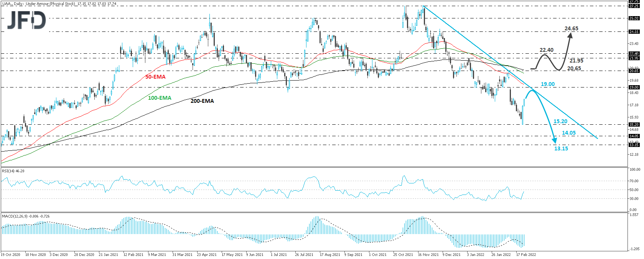Click the dark '20.65' annotation text on chart
Screen dimensions: 644x259
pyautogui.click(x=574, y=69)
